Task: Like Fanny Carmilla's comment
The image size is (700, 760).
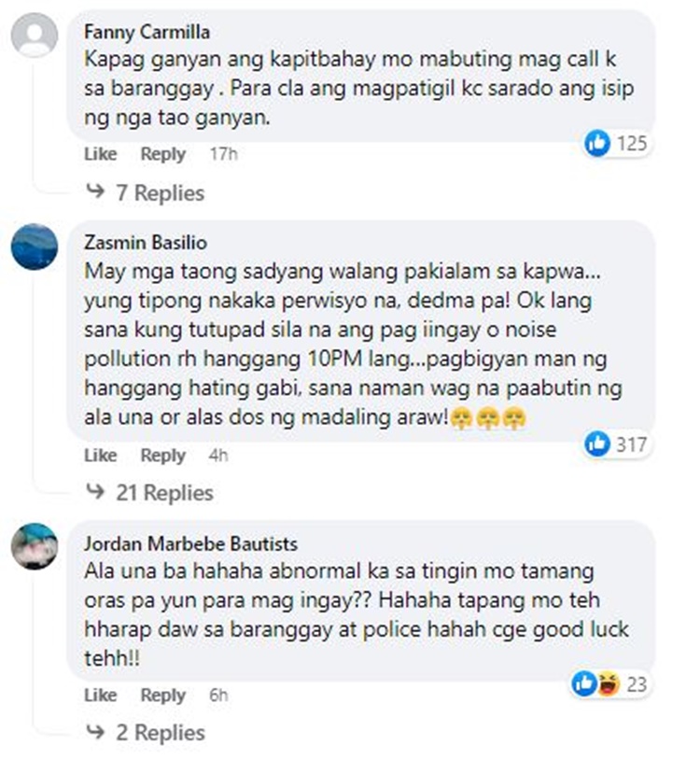Action: [x=101, y=154]
